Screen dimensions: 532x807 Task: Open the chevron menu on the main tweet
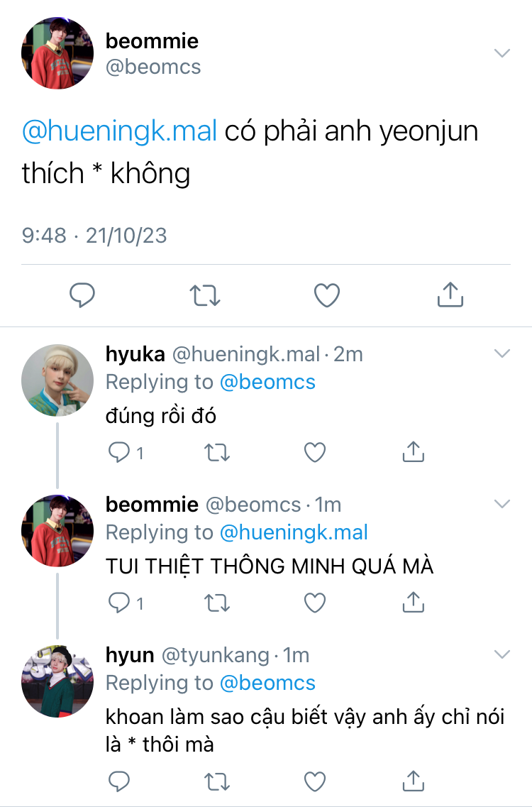(x=501, y=53)
